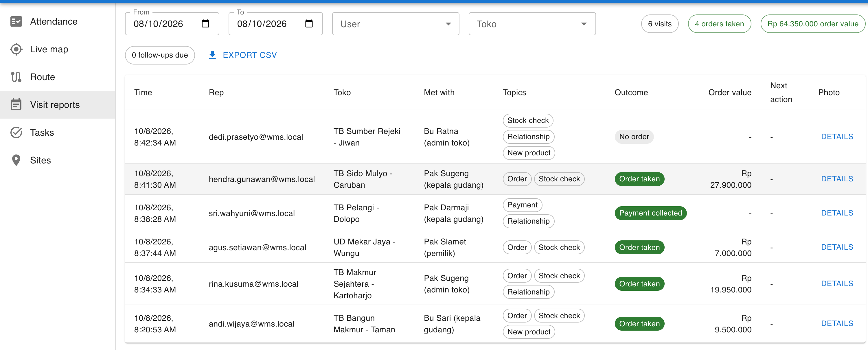Click the To date input field
Screen dimensions: 868x350
[x=275, y=24]
